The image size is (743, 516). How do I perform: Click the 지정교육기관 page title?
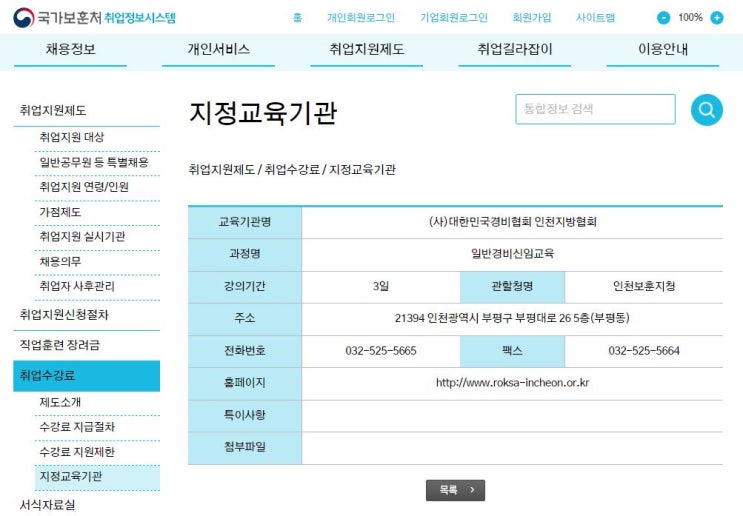263,113
